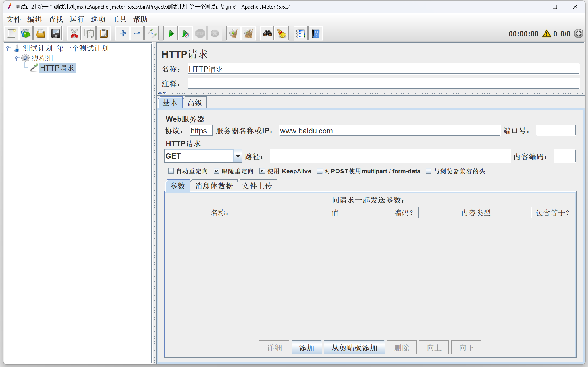Click the warning triangle log indicator

[x=546, y=34]
